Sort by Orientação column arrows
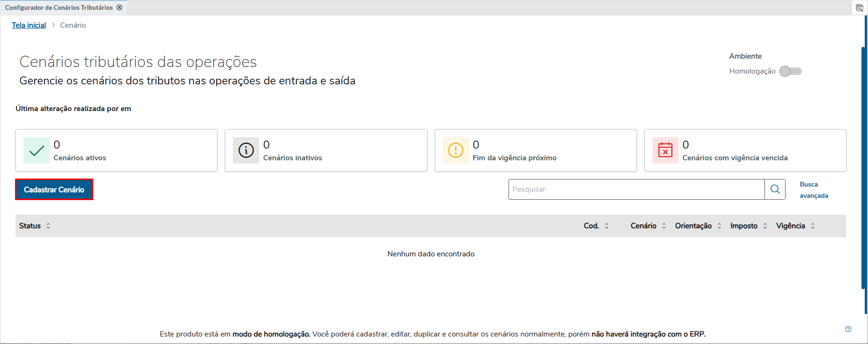 click(x=719, y=226)
